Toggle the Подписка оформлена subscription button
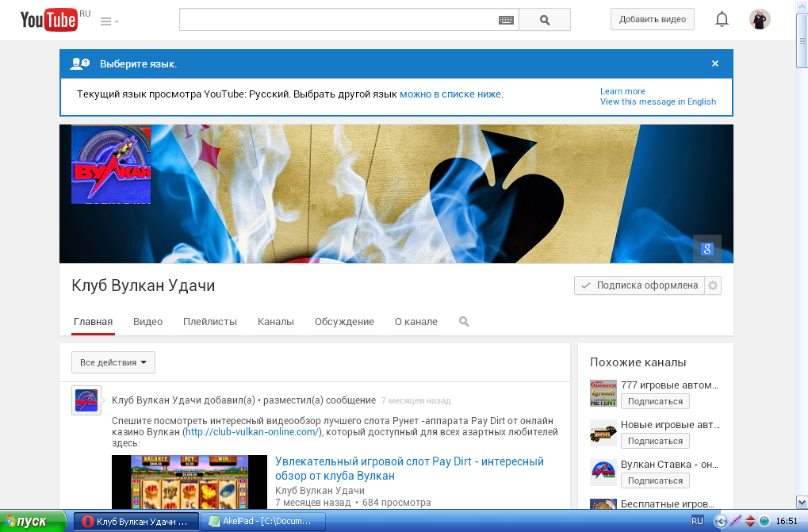Image resolution: width=808 pixels, height=532 pixels. pyautogui.click(x=639, y=285)
